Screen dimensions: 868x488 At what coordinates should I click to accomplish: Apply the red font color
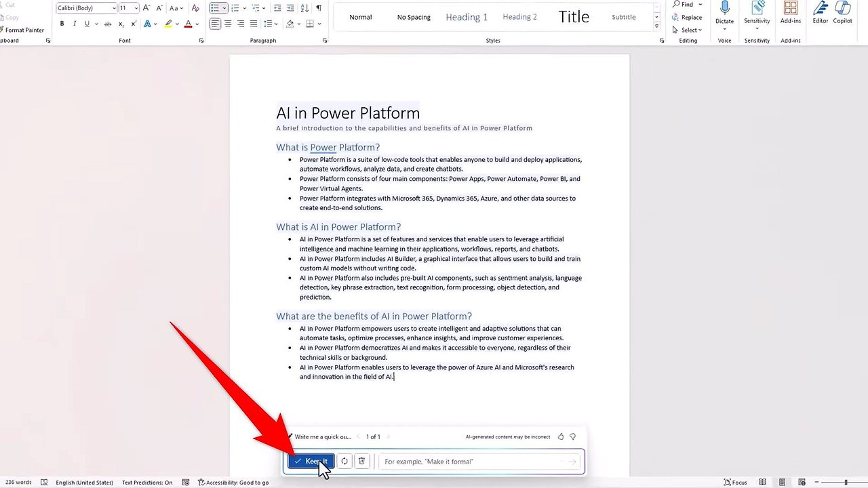[x=189, y=24]
